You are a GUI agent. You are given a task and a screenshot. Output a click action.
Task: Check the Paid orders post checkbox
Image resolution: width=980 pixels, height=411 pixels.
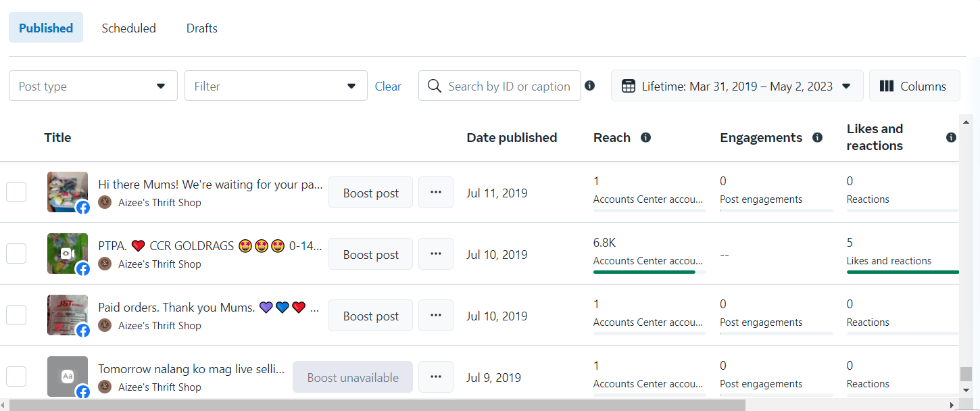pos(16,315)
